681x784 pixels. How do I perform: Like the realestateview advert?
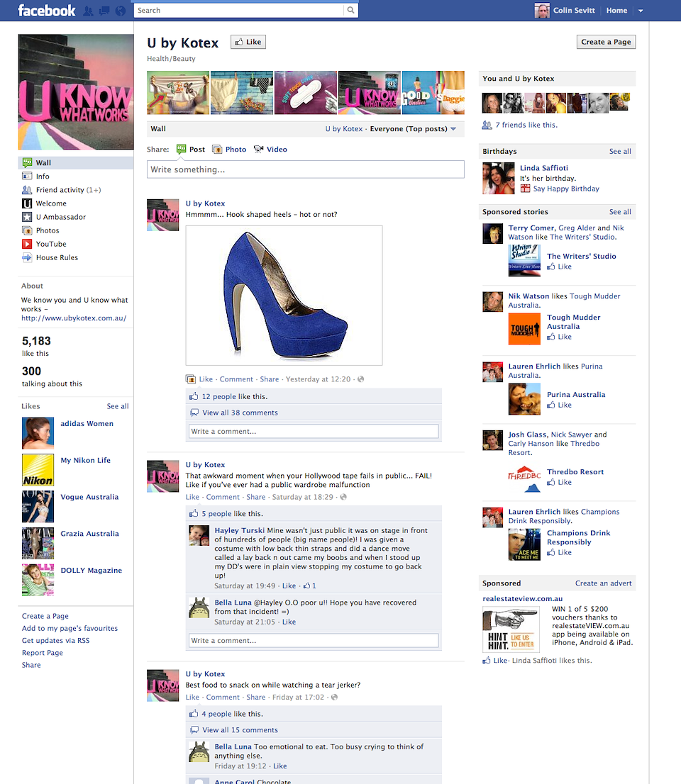[x=500, y=661]
